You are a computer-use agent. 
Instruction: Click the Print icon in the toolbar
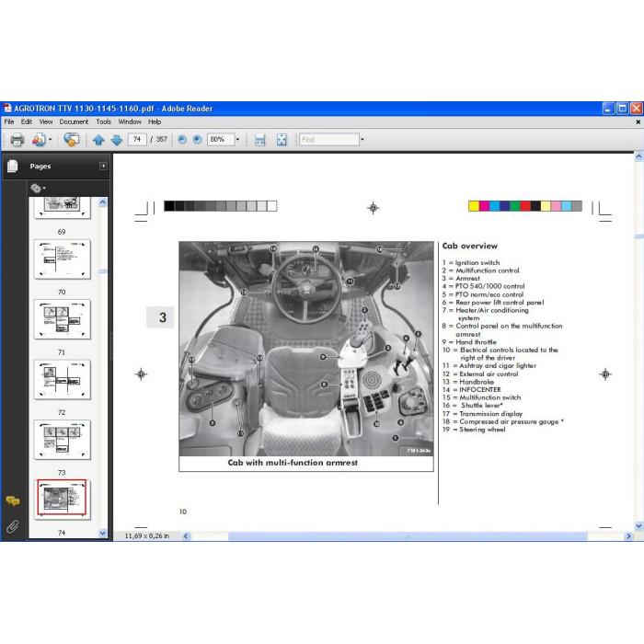click(x=17, y=140)
